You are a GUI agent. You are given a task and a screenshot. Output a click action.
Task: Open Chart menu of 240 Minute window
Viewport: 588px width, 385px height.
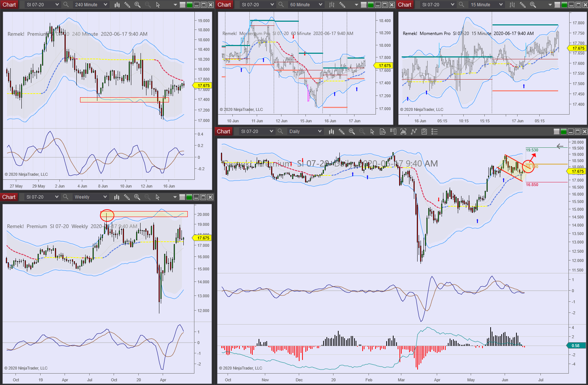(x=9, y=5)
